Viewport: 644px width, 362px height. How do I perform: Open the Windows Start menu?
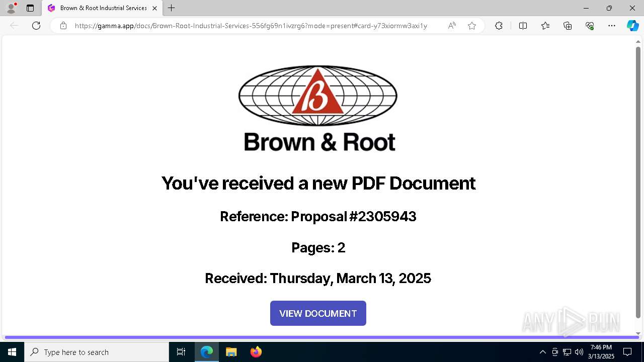coord(12,352)
